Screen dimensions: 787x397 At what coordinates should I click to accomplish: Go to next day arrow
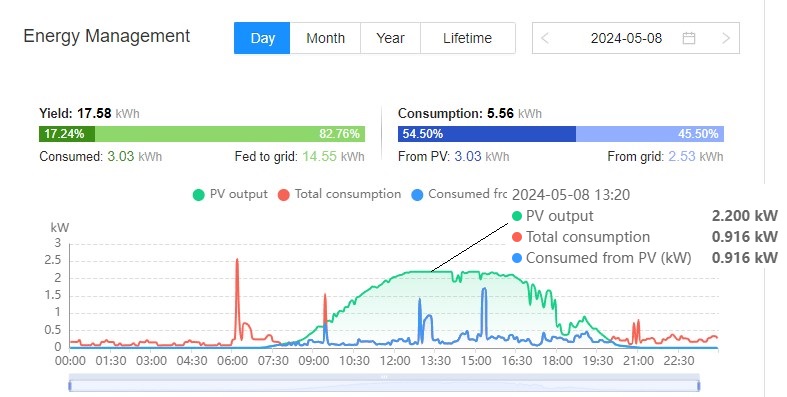click(726, 38)
